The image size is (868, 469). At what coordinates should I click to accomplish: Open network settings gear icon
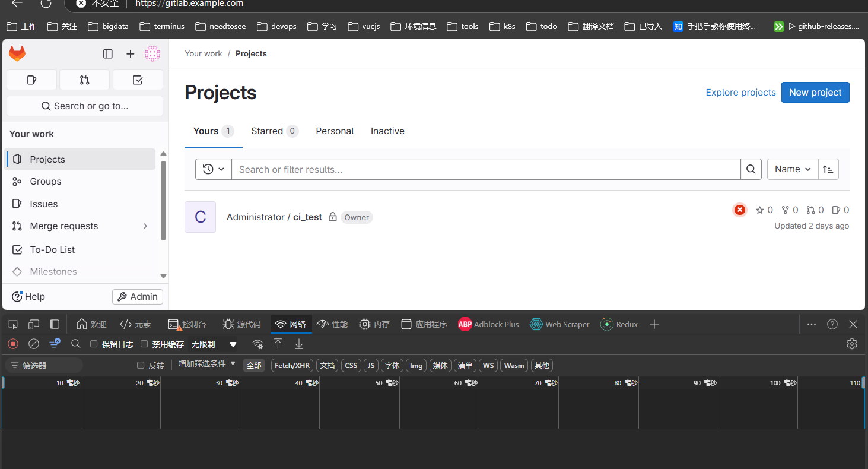pyautogui.click(x=852, y=344)
